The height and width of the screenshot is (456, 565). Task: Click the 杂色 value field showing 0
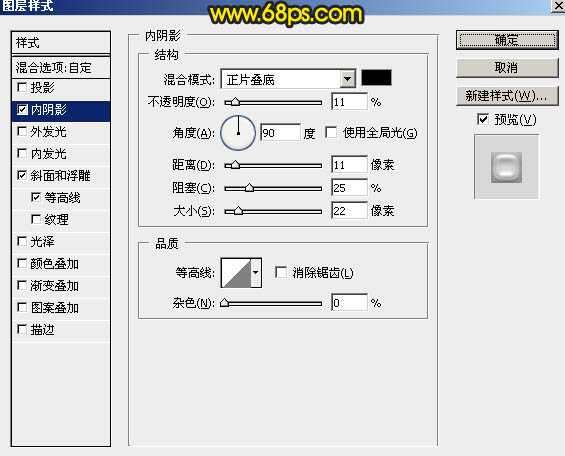point(349,303)
